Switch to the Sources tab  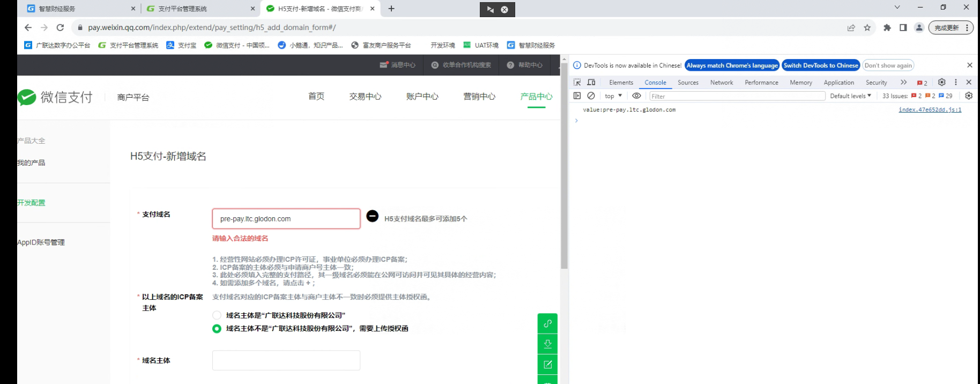click(688, 83)
